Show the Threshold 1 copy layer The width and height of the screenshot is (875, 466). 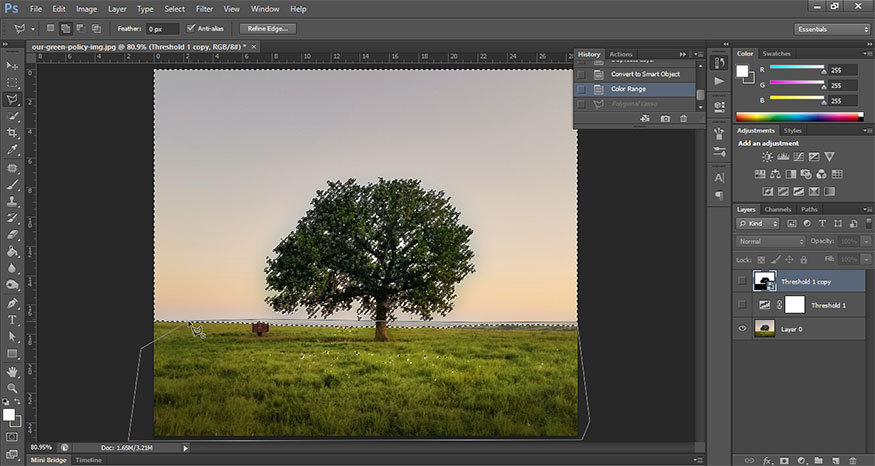(x=741, y=282)
